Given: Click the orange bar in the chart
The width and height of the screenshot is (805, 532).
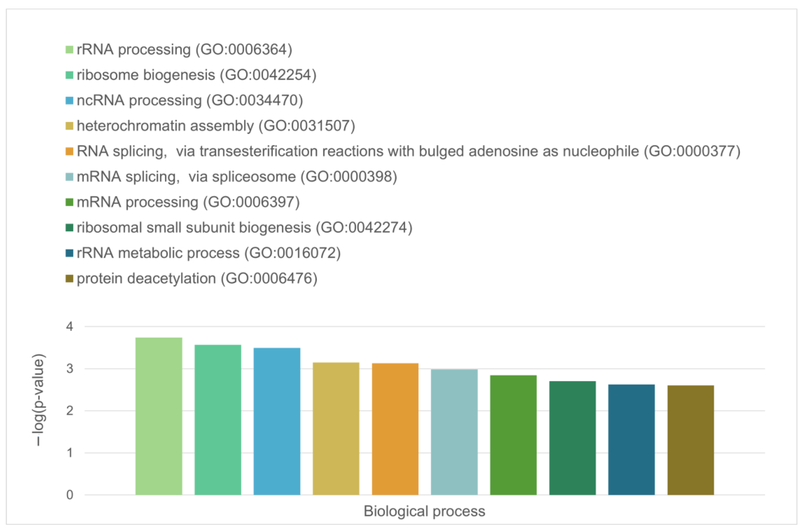Looking at the screenshot, I should pos(395,429).
